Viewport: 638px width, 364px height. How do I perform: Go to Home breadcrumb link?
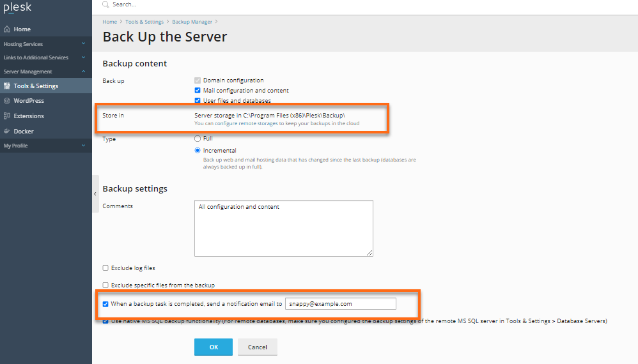click(109, 22)
